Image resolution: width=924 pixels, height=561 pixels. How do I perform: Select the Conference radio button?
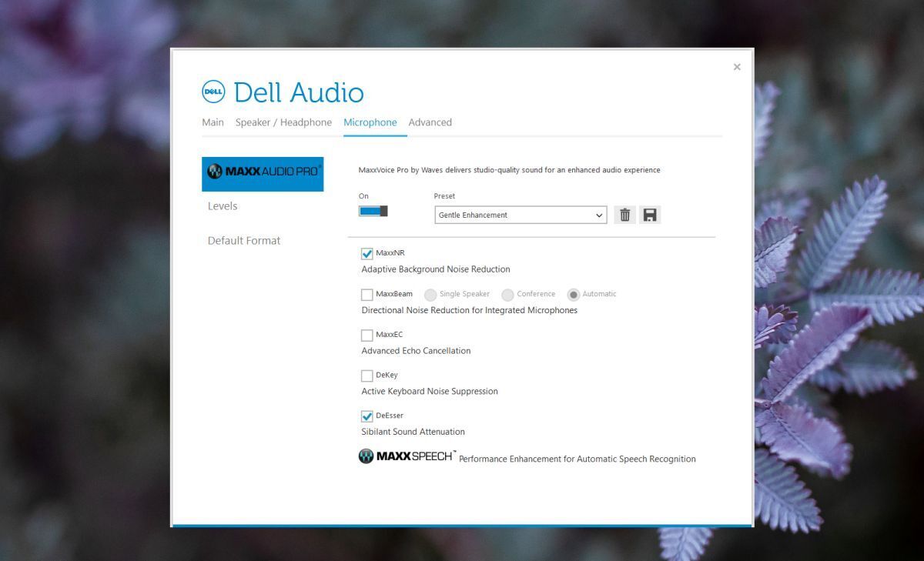click(x=508, y=294)
